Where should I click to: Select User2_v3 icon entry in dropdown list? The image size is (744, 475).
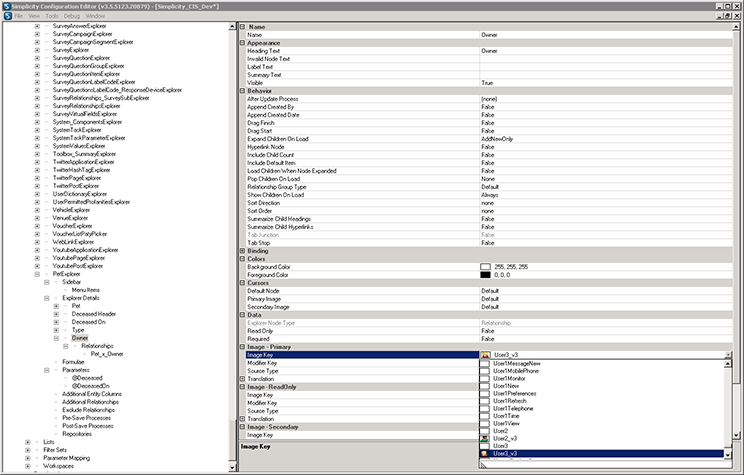484,438
